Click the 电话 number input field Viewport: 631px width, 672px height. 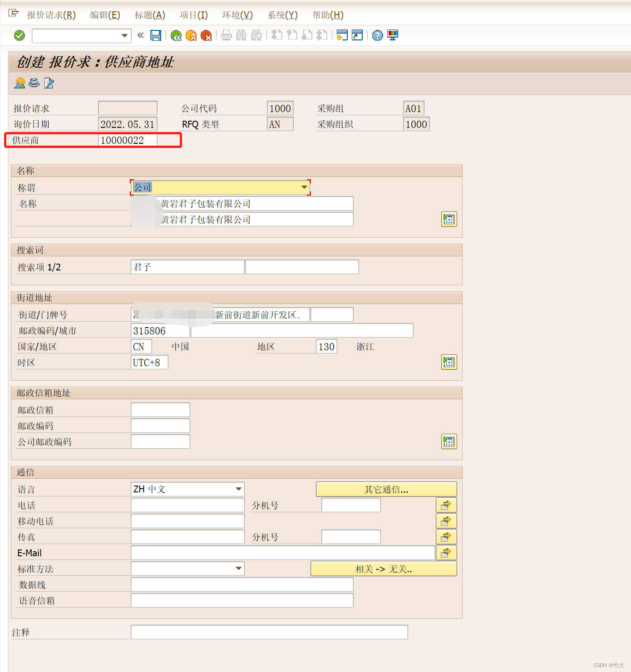tap(187, 505)
